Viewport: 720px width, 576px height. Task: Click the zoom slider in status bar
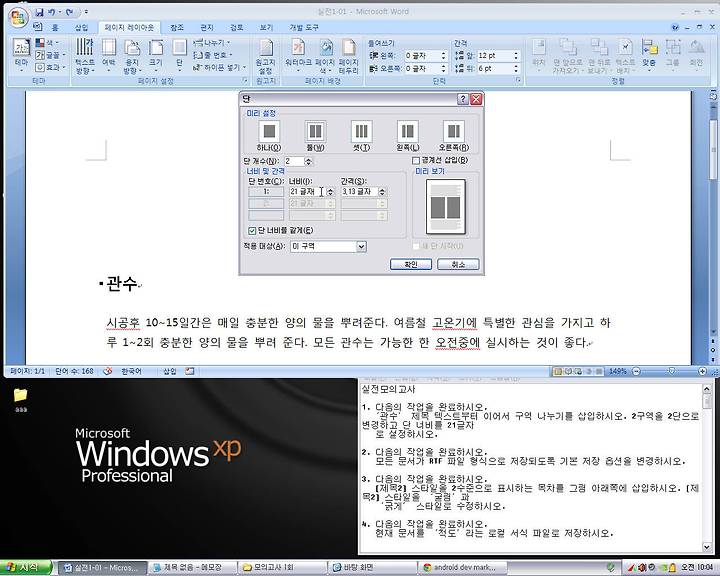[671, 371]
